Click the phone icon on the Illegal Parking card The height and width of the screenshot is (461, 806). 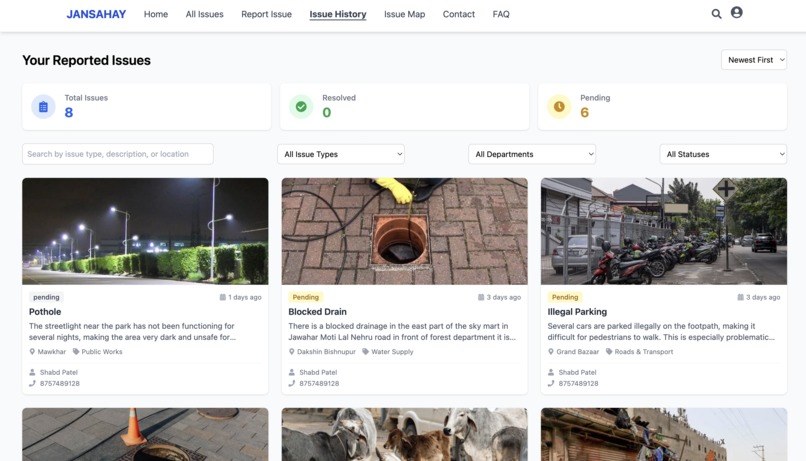[551, 384]
